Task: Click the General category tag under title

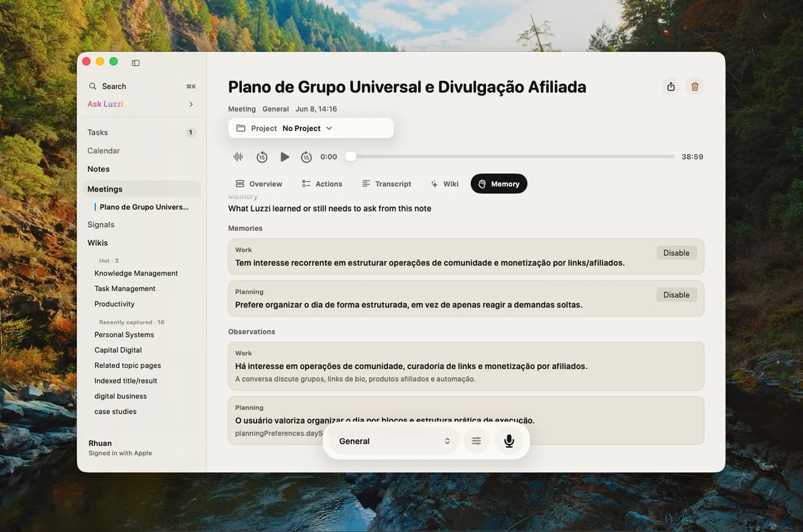Action: click(276, 109)
